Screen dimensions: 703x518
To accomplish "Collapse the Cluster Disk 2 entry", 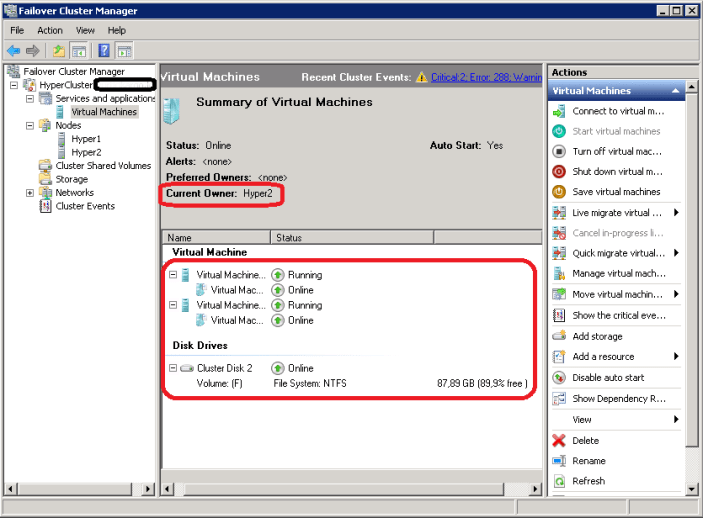I will (172, 368).
